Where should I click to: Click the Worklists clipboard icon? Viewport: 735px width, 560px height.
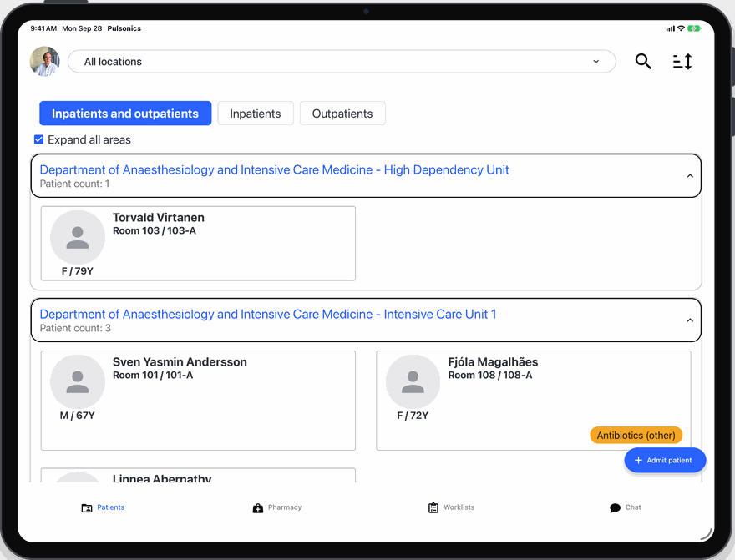tap(433, 508)
